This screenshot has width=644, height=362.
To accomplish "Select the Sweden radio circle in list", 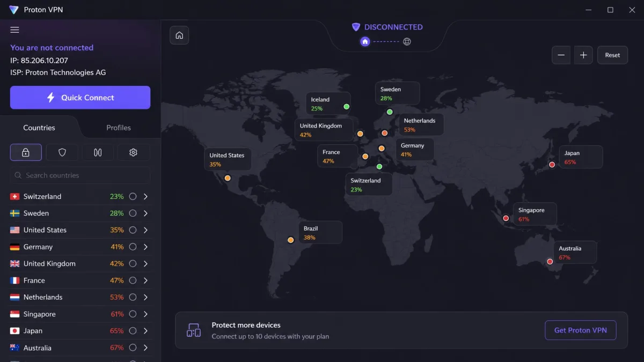I will point(133,213).
